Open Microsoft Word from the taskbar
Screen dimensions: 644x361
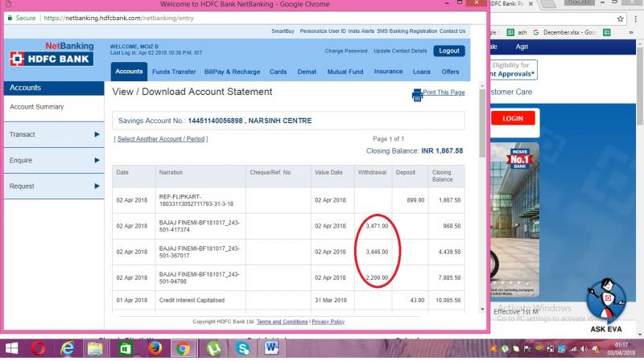(271, 349)
